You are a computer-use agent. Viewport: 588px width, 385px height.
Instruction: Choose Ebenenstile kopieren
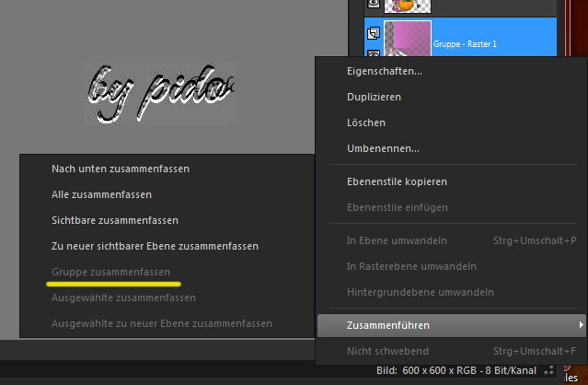tap(397, 181)
